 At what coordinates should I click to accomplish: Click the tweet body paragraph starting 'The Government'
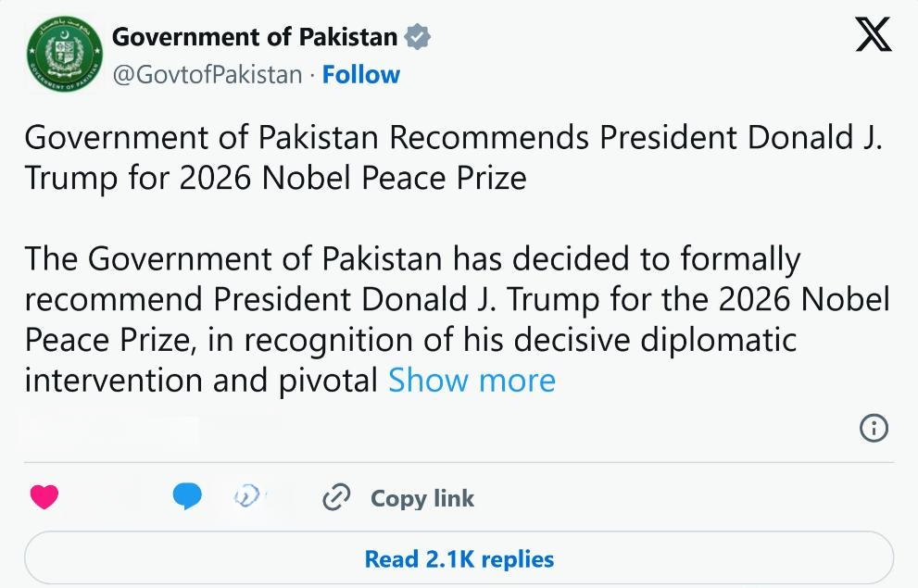coord(457,319)
